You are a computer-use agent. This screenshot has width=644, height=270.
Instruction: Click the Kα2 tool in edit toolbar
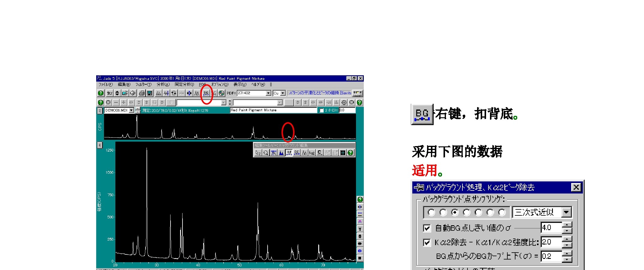click(x=312, y=153)
